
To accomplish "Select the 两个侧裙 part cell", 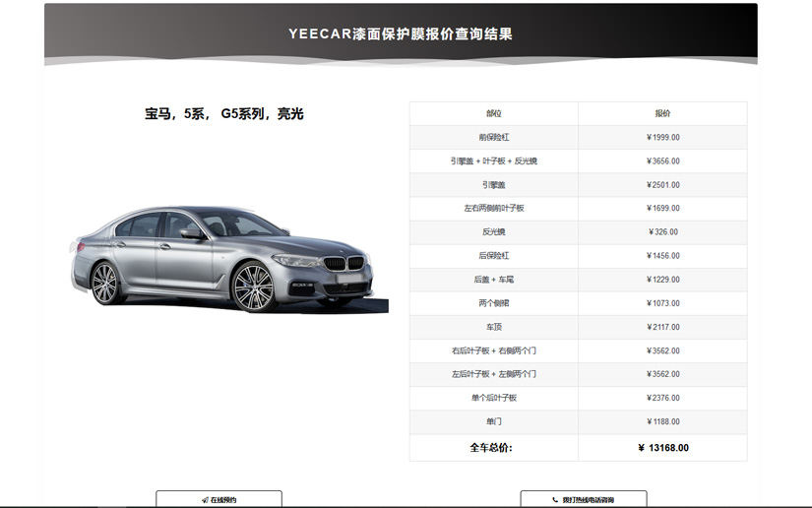I will tap(494, 303).
